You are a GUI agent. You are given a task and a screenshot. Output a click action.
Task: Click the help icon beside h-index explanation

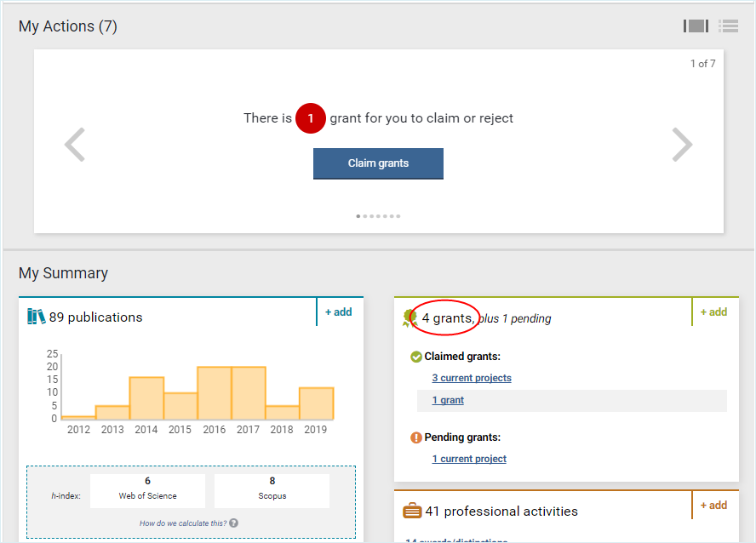(x=233, y=523)
